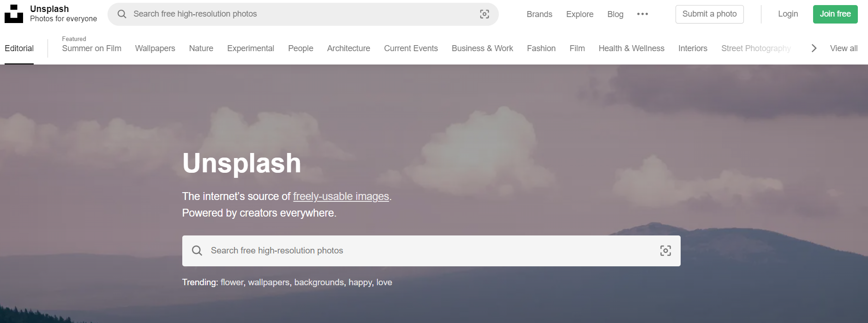Open the Health & Wellness category
Image resolution: width=868 pixels, height=323 pixels.
(631, 48)
